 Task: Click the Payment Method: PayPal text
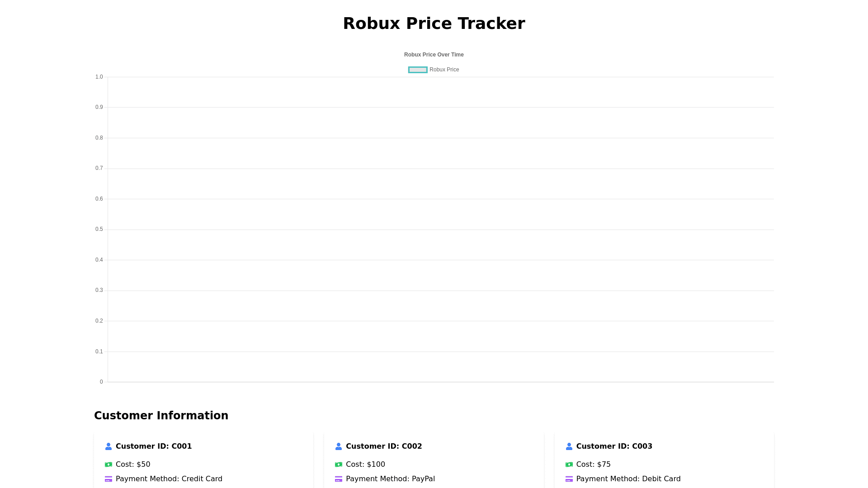[x=390, y=479]
